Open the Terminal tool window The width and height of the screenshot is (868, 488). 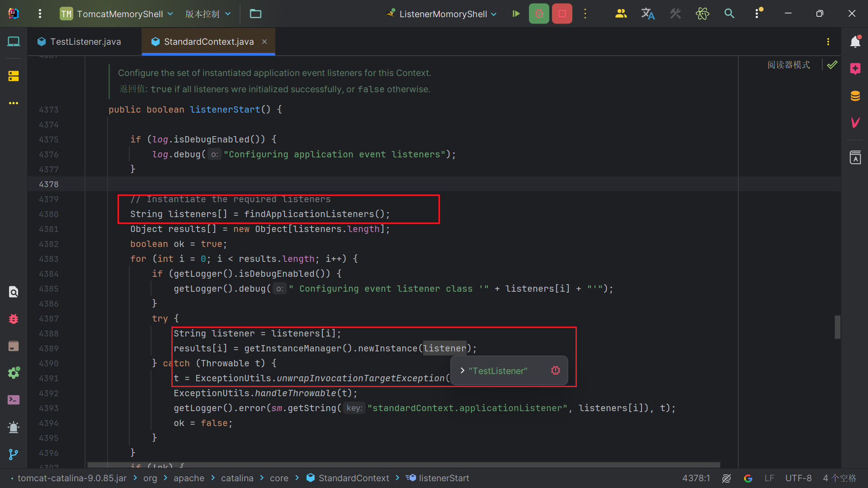14,400
